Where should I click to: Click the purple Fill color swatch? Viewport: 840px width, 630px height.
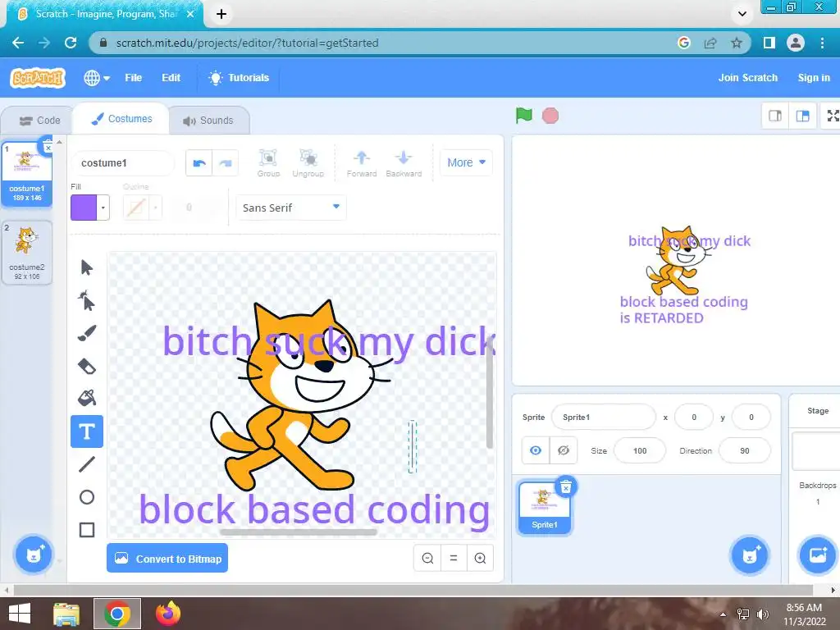click(x=84, y=208)
